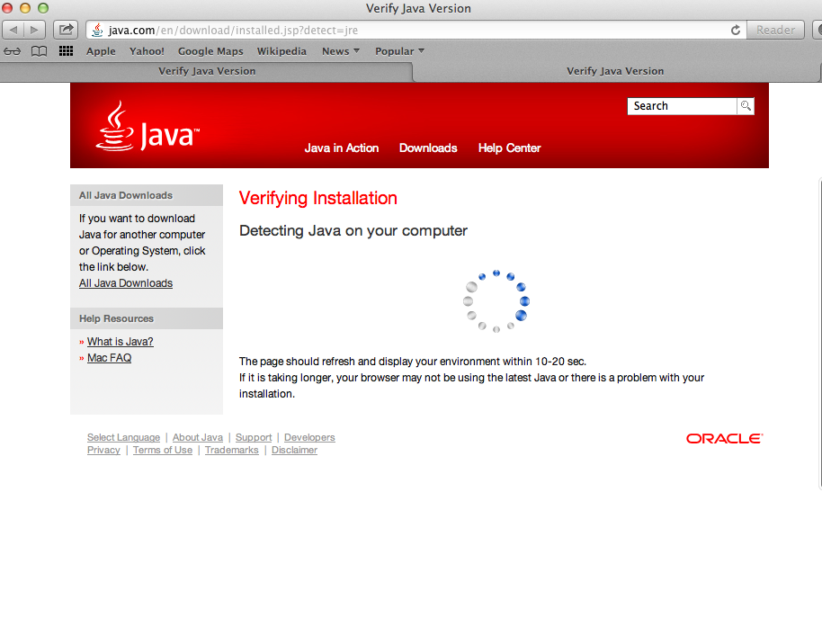Open Terms of Use footer link
The image size is (822, 644).
click(163, 450)
